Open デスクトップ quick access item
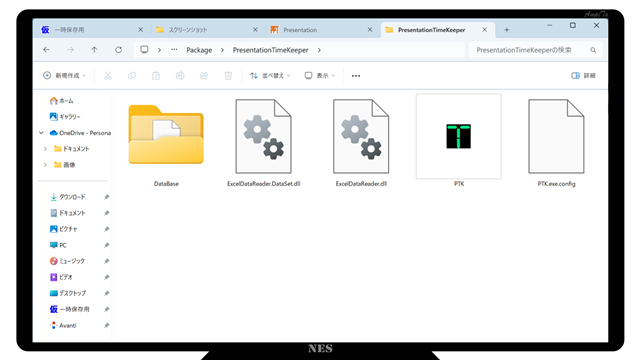Viewport: 640px width, 360px height. click(68, 293)
